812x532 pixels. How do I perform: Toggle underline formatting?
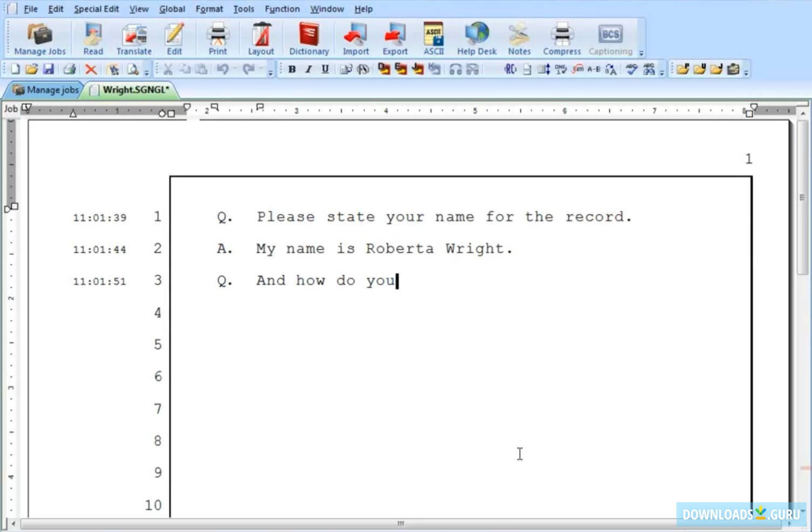point(325,69)
